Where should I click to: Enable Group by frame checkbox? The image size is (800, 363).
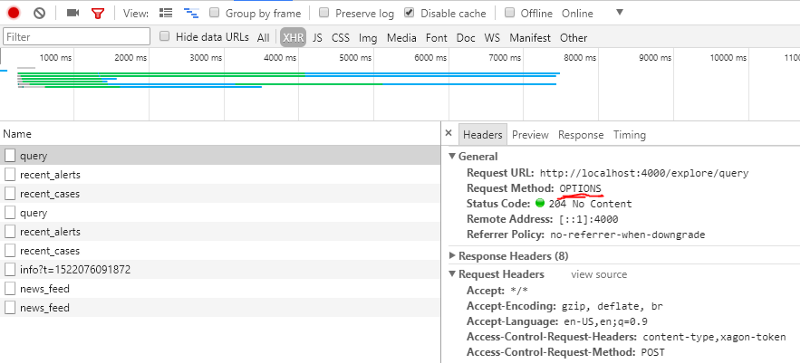click(x=214, y=12)
